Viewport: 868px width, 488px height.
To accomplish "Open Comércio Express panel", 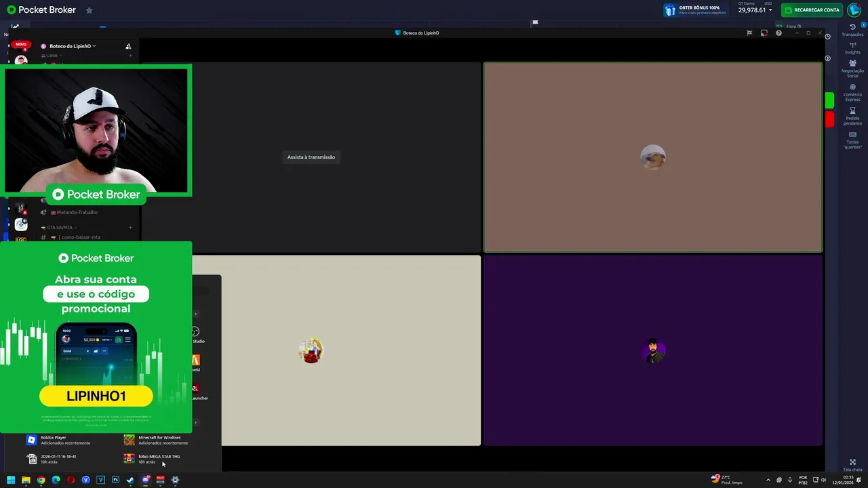I will (x=852, y=93).
